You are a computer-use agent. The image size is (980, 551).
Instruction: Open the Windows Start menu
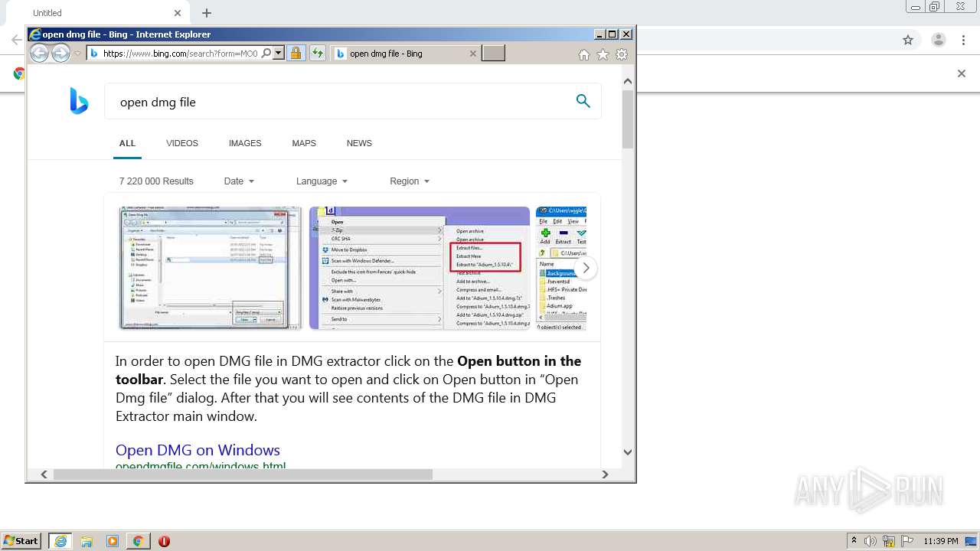21,541
